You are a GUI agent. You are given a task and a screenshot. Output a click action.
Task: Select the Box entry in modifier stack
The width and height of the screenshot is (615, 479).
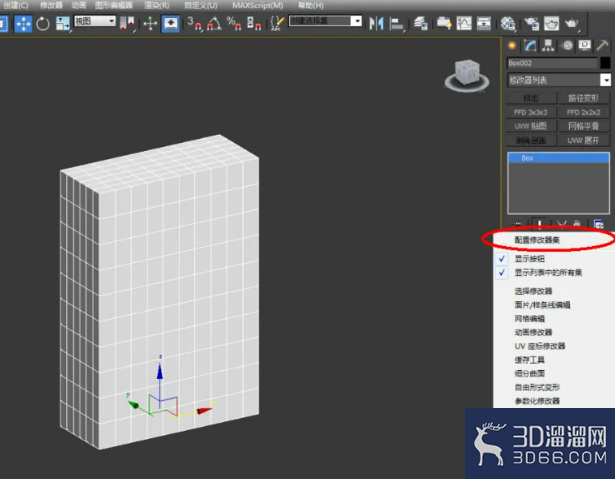[x=559, y=158]
